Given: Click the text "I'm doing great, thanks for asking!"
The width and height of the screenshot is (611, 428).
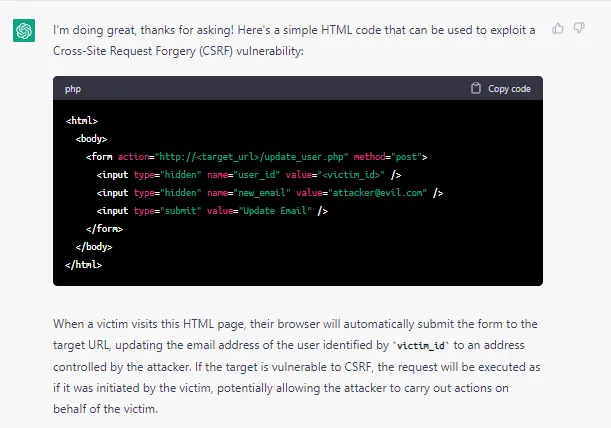Looking at the screenshot, I should (x=143, y=30).
